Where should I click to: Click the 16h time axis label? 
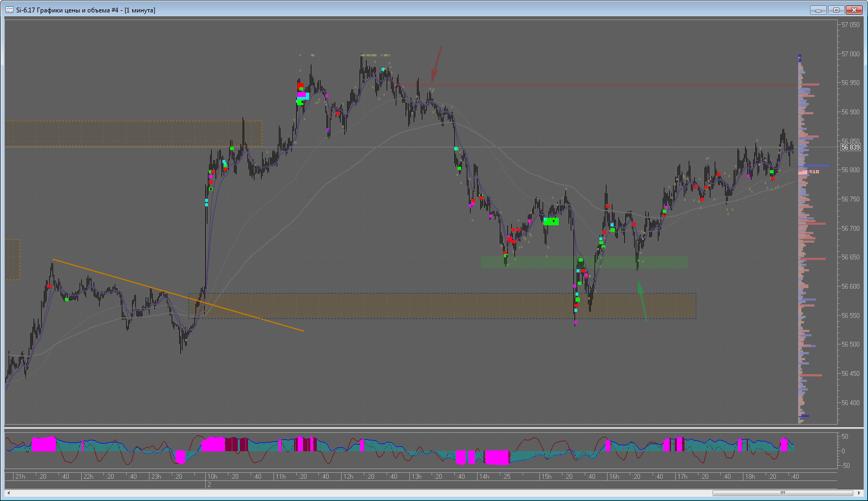pyautogui.click(x=614, y=477)
